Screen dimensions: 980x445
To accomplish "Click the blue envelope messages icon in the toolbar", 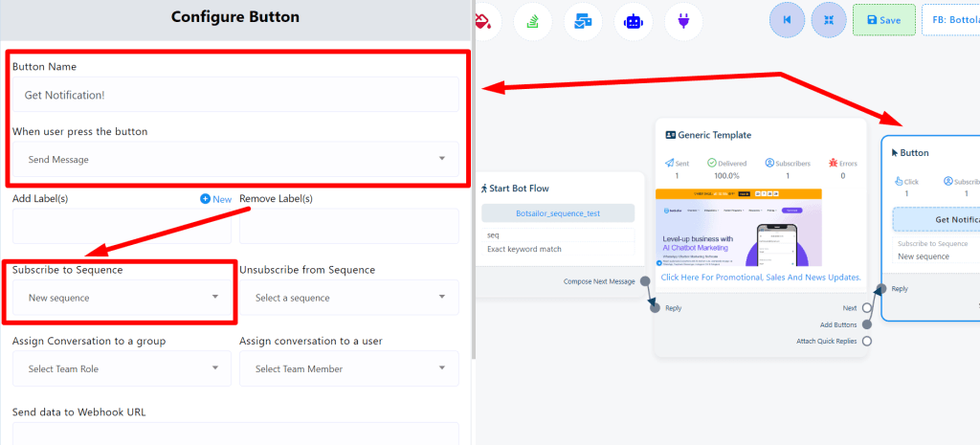I will [x=582, y=21].
